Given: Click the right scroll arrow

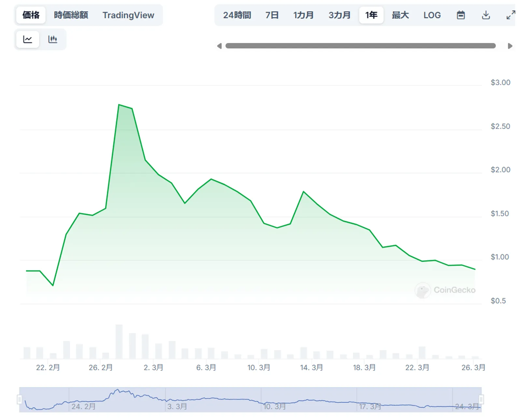Looking at the screenshot, I should click(x=510, y=46).
